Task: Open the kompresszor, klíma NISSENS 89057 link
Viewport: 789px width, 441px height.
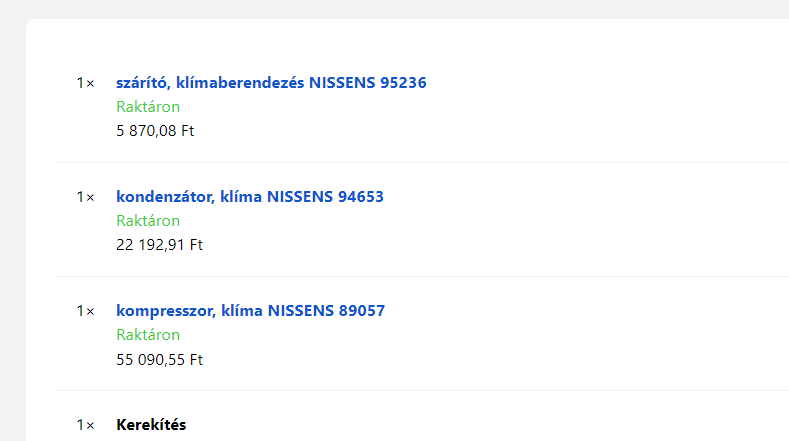Action: point(250,311)
